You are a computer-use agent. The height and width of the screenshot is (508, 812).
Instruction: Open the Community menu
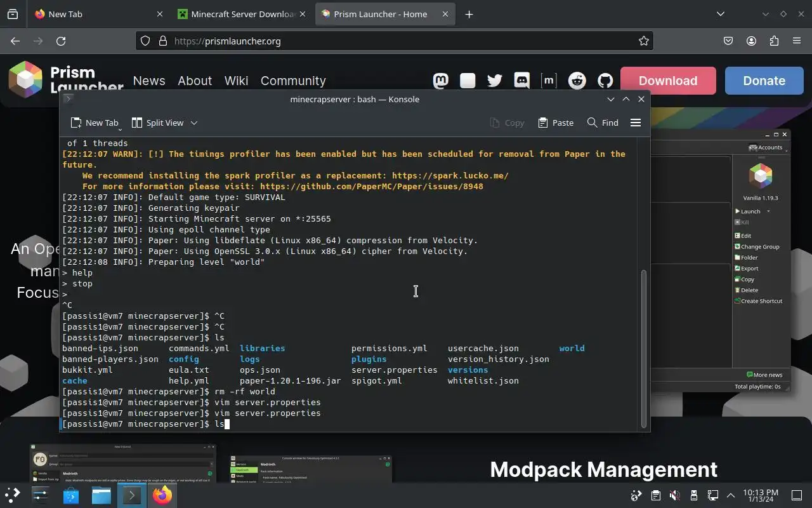coord(293,81)
